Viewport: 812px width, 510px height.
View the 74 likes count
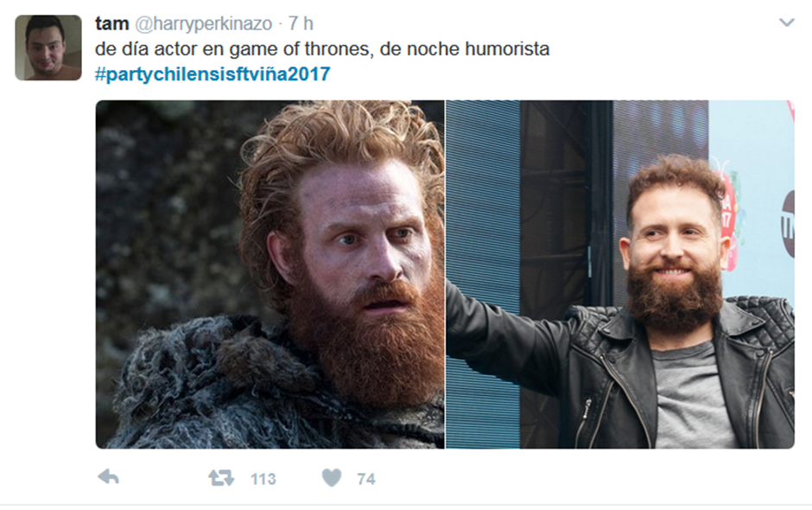(x=366, y=479)
